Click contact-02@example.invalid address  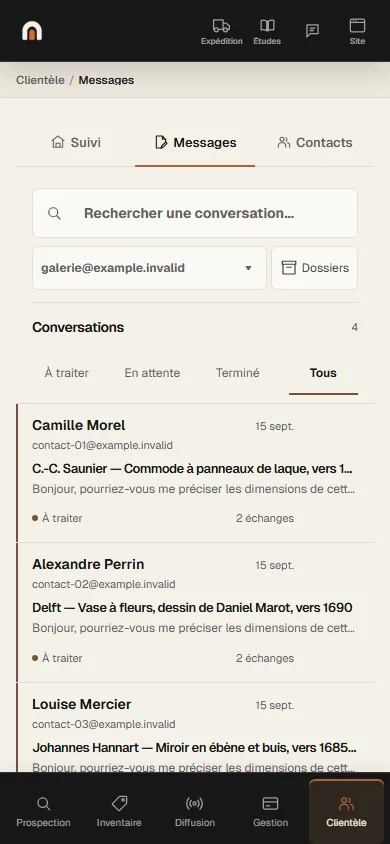coord(103,585)
